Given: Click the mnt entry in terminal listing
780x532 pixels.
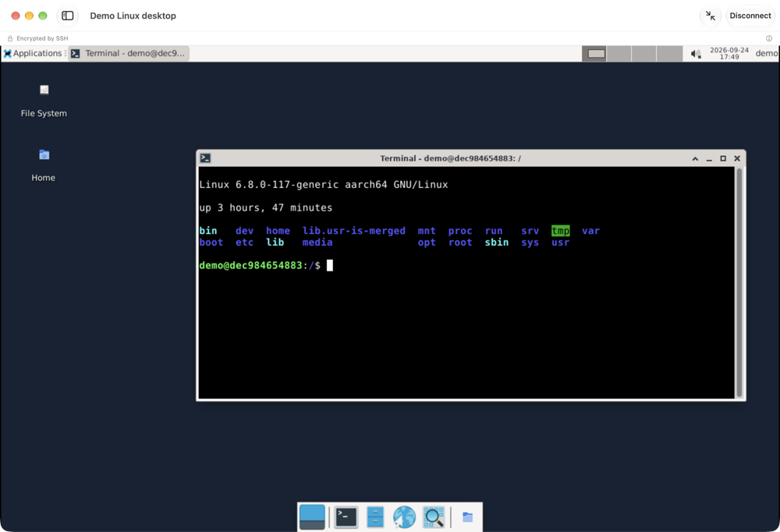Looking at the screenshot, I should pyautogui.click(x=427, y=231).
